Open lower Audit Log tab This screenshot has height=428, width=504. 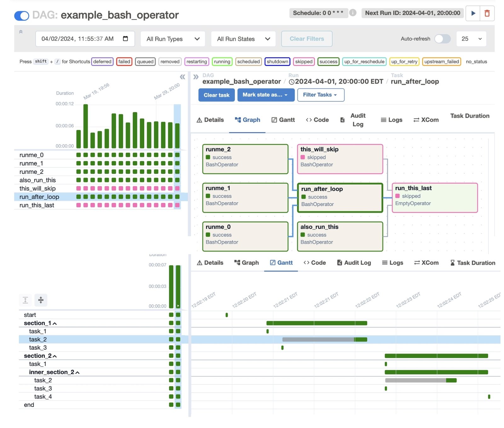pos(354,263)
